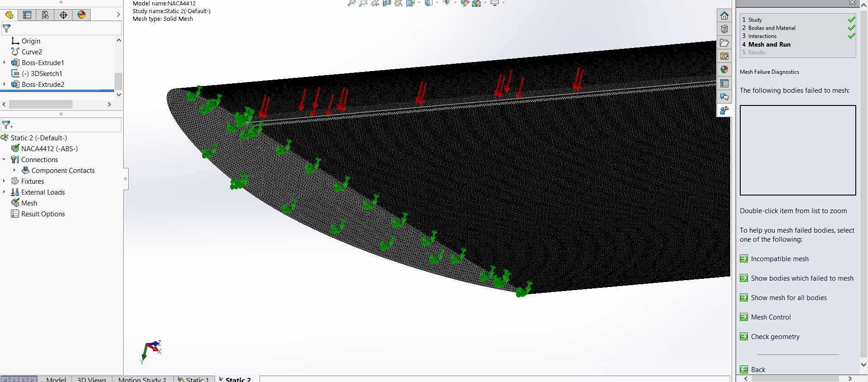Open the Simulation Advisor task pane icon
The width and height of the screenshot is (868, 382).
coord(724,110)
